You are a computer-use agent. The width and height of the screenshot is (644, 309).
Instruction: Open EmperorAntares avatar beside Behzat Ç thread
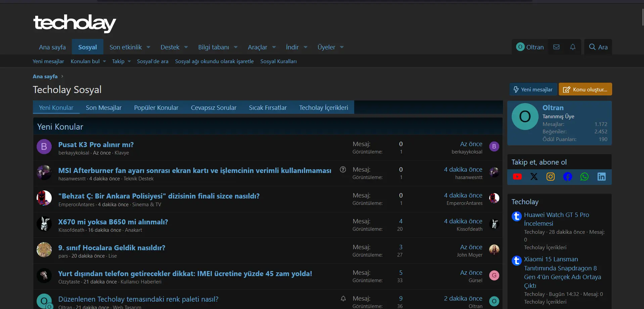44,198
